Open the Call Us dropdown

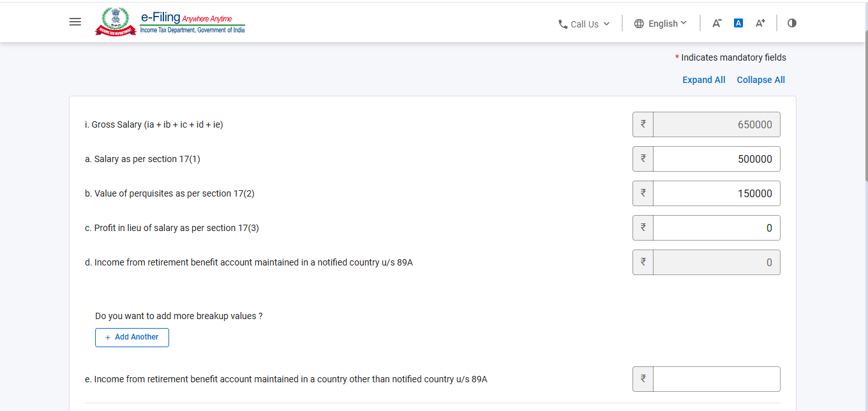pyautogui.click(x=584, y=24)
